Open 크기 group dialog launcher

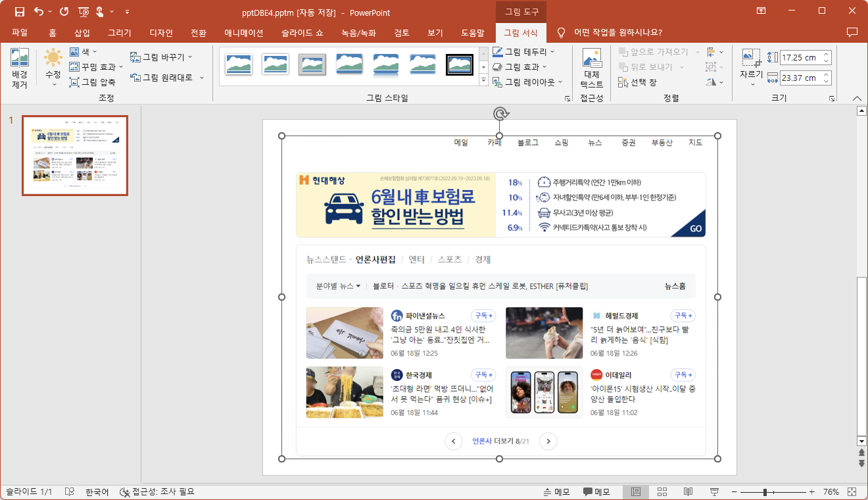[x=832, y=98]
